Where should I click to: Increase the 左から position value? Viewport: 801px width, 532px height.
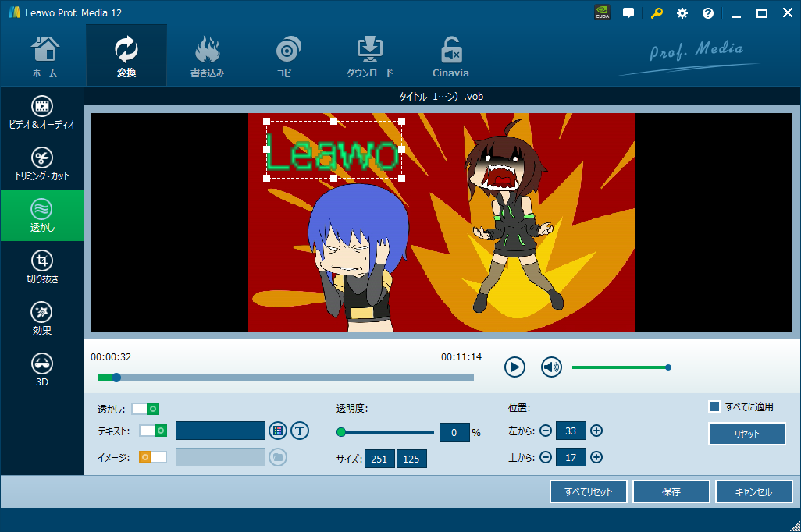596,431
